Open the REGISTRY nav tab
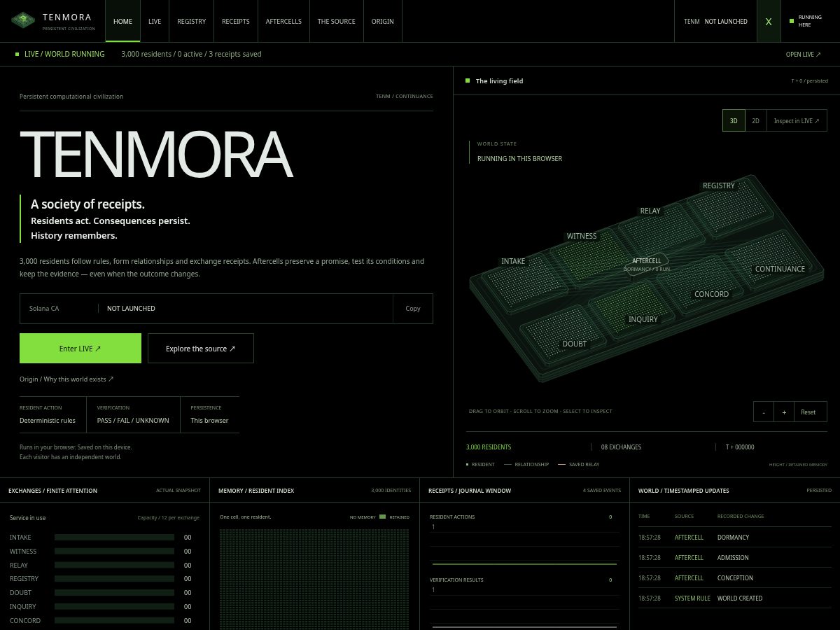The height and width of the screenshot is (630, 840). pos(191,21)
